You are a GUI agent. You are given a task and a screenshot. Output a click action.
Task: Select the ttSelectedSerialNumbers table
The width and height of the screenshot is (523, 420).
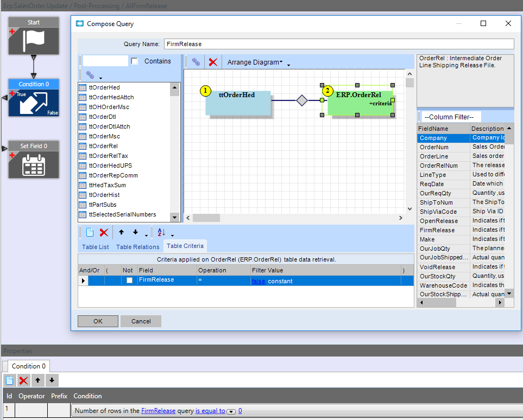(122, 215)
